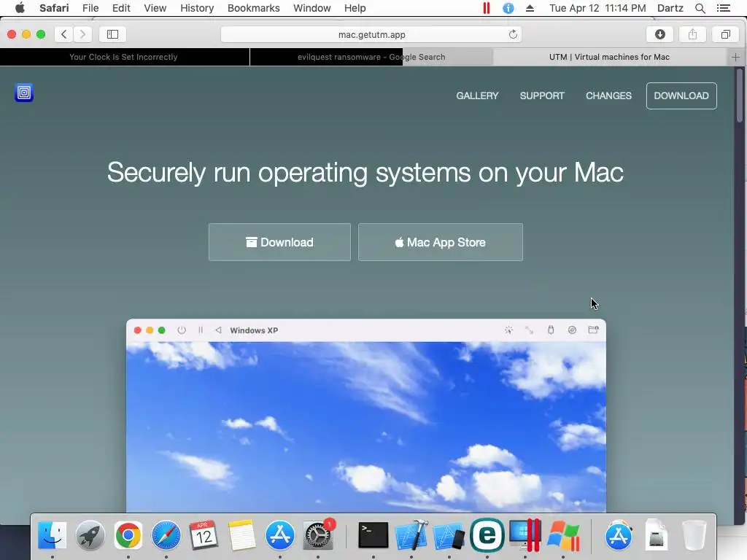This screenshot has width=747, height=560.
Task: Open the Apple menu
Action: (20, 8)
